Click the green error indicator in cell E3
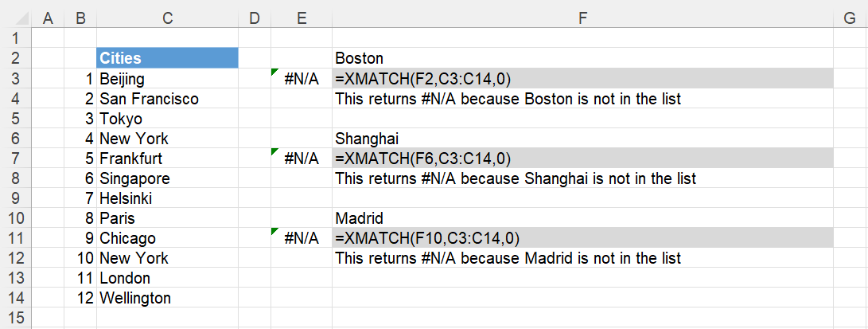 click(274, 72)
